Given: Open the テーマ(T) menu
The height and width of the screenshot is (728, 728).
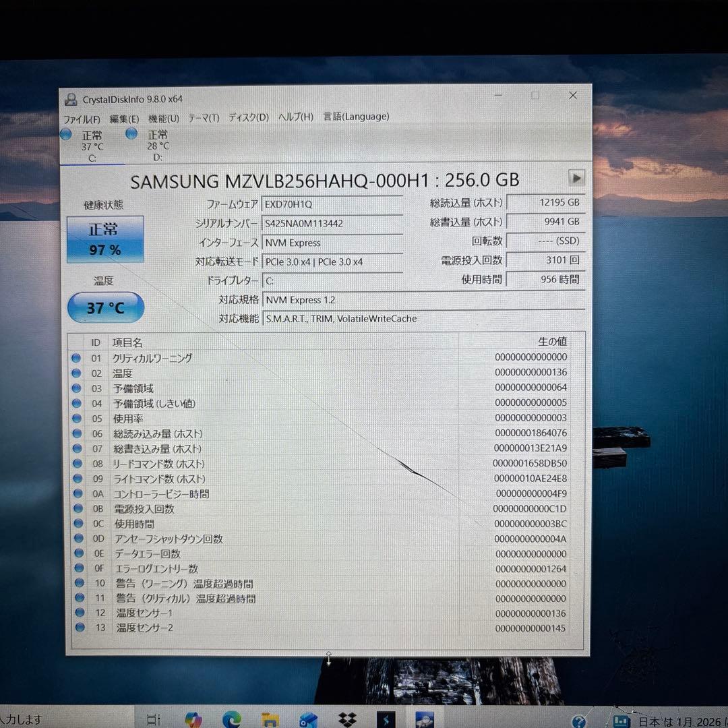Looking at the screenshot, I should click(204, 118).
